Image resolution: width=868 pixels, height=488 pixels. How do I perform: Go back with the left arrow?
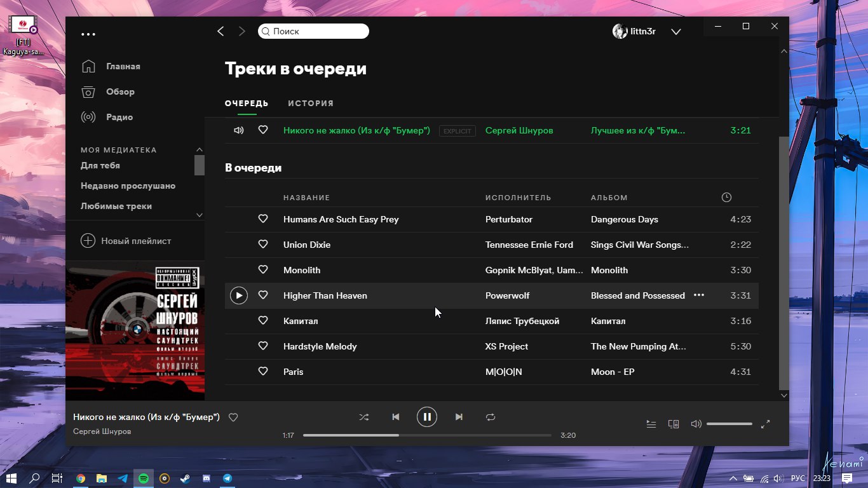point(220,31)
